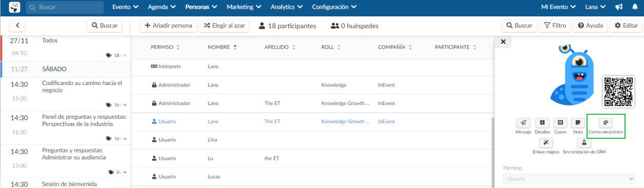Click the Cupon icon button
The width and height of the screenshot is (644, 188).
(x=560, y=123)
